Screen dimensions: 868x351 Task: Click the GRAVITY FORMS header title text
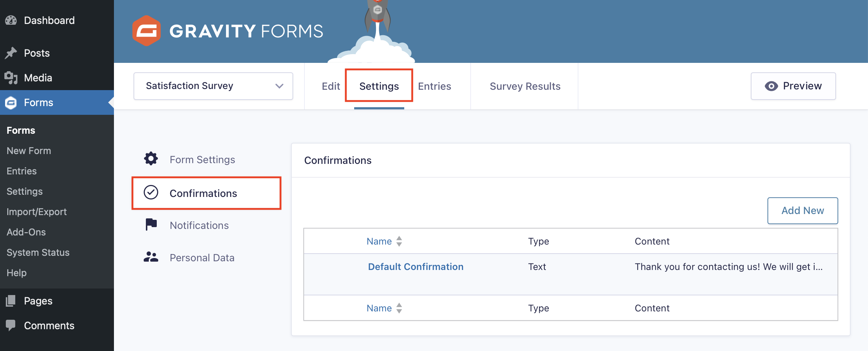click(x=246, y=31)
